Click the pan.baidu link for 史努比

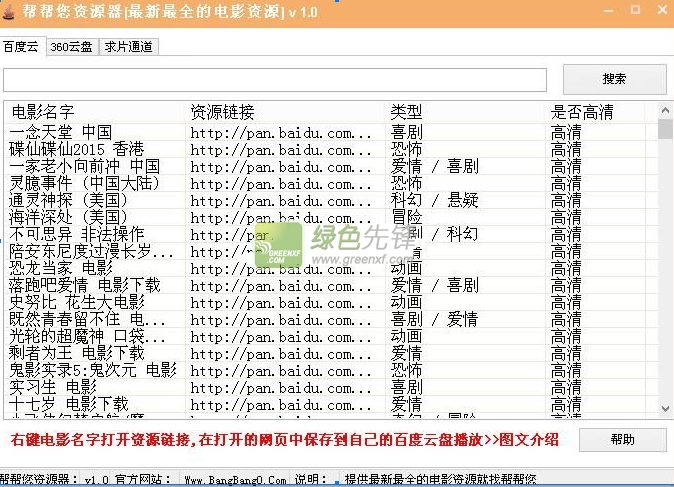(281, 303)
